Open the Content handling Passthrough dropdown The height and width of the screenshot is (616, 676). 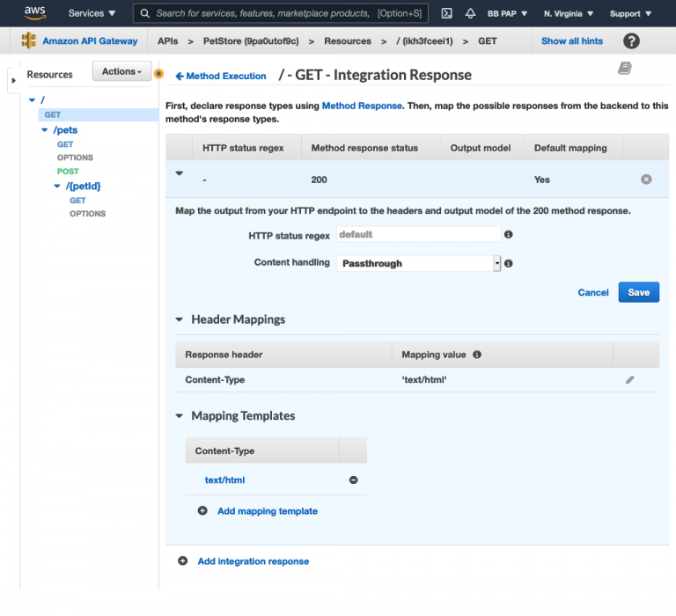418,263
